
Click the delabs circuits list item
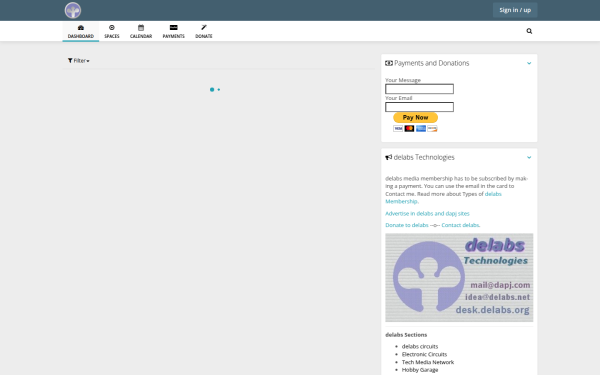pyautogui.click(x=420, y=346)
